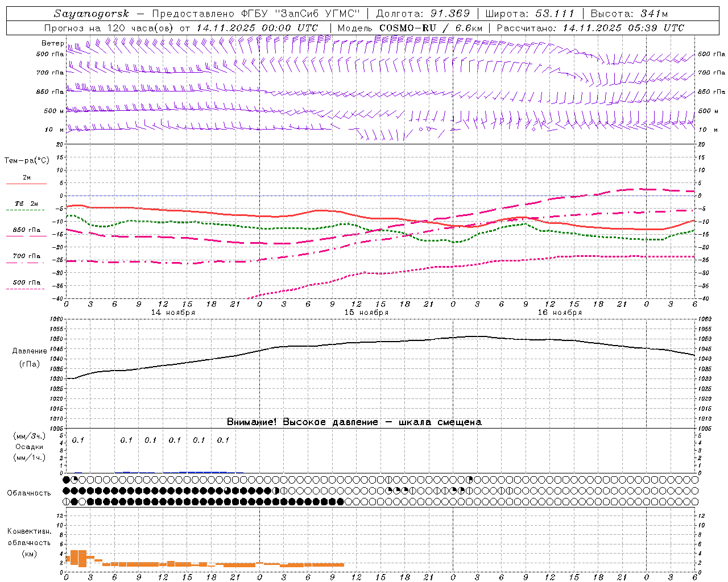Select the elevation text Высота: 341м
The height and width of the screenshot is (582, 728).
pos(629,14)
